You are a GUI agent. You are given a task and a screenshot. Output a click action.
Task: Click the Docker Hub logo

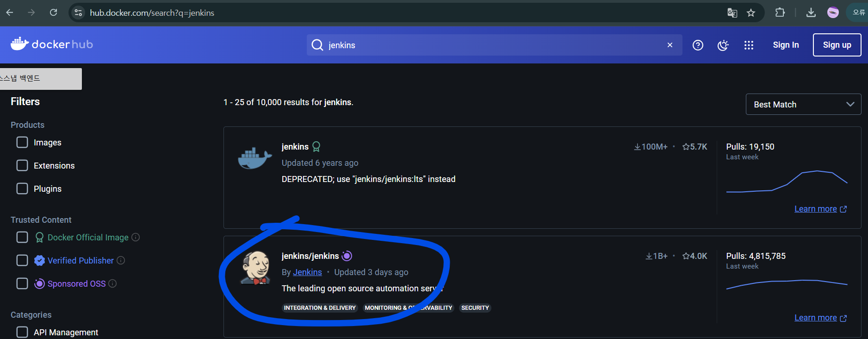(x=52, y=44)
